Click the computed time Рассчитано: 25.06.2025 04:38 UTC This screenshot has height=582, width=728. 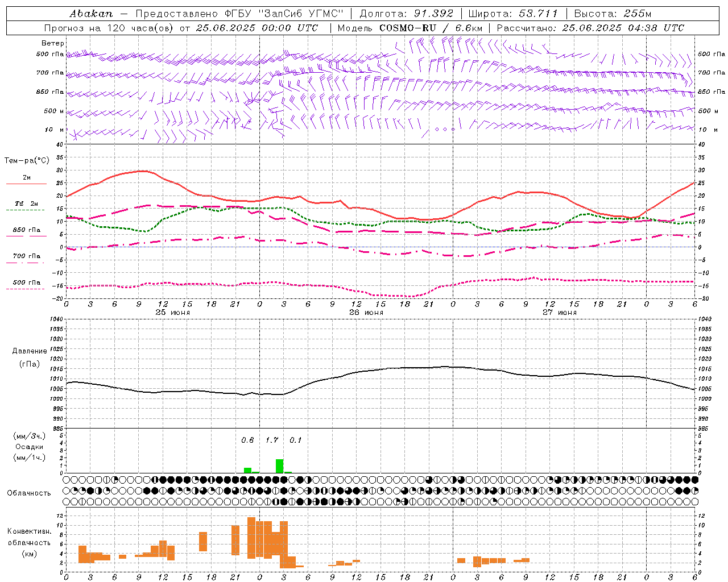590,28
